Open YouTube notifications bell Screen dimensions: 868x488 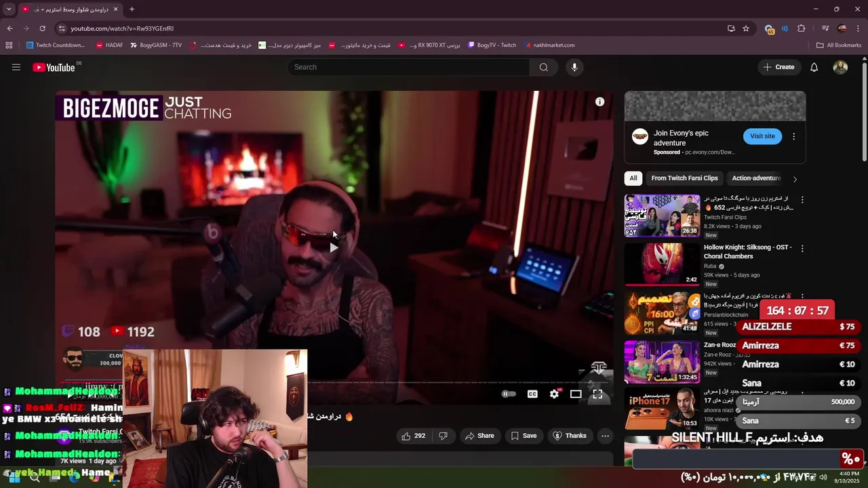[x=814, y=67]
